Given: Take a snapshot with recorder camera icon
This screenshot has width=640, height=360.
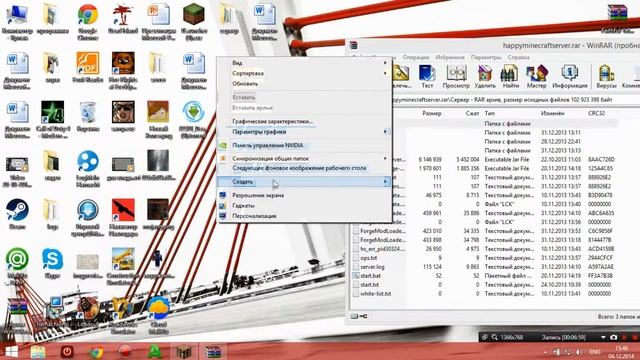Looking at the screenshot, I should [613, 337].
